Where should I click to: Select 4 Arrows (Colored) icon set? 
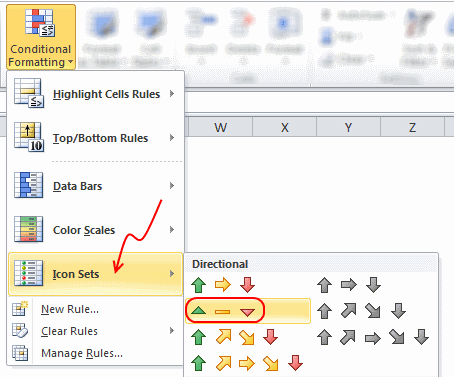tap(235, 337)
